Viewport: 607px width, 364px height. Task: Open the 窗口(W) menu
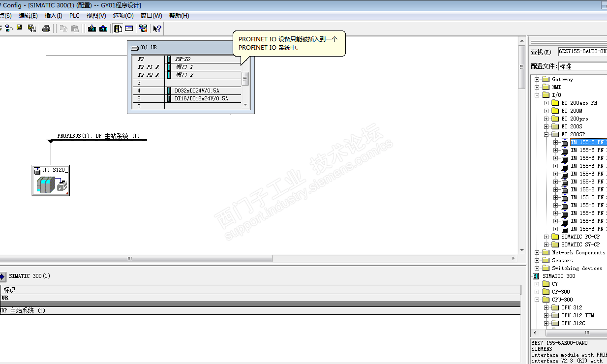click(151, 16)
